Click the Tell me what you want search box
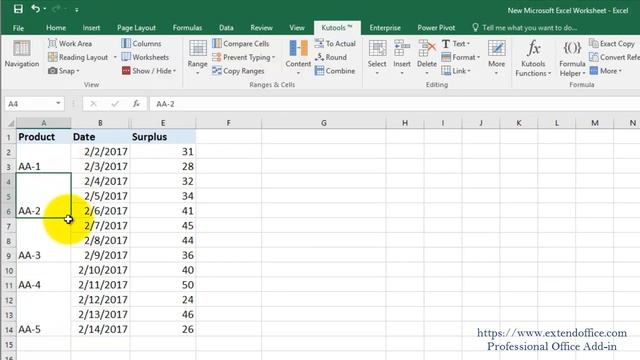640x360 pixels. click(x=525, y=28)
